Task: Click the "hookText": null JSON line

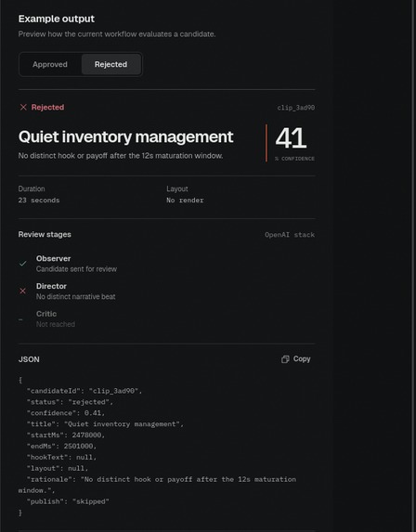Action: [x=61, y=458]
